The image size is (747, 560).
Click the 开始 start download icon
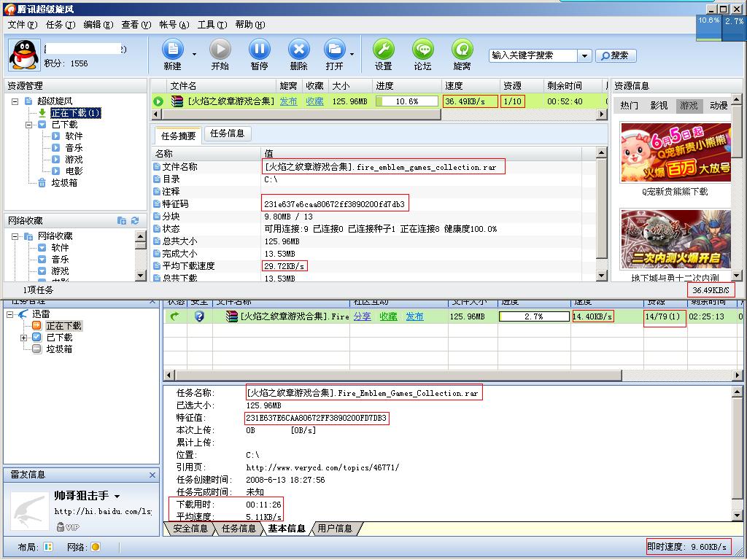click(220, 50)
